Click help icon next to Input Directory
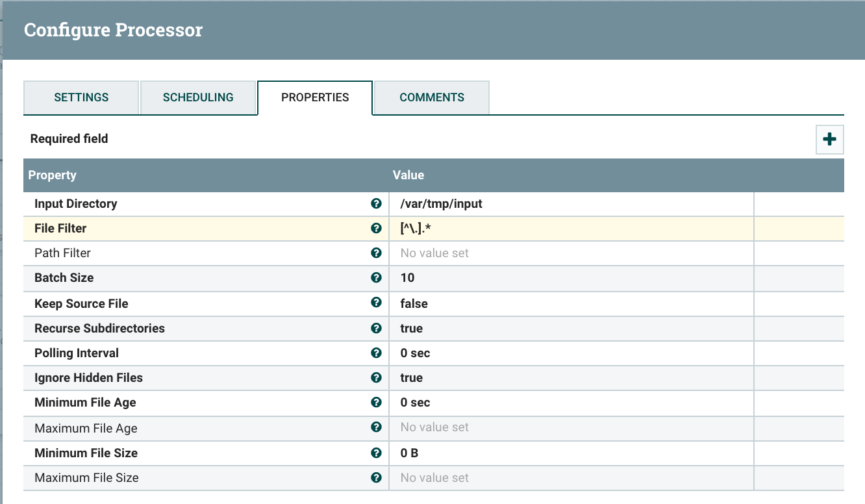The height and width of the screenshot is (504, 865). pos(376,203)
